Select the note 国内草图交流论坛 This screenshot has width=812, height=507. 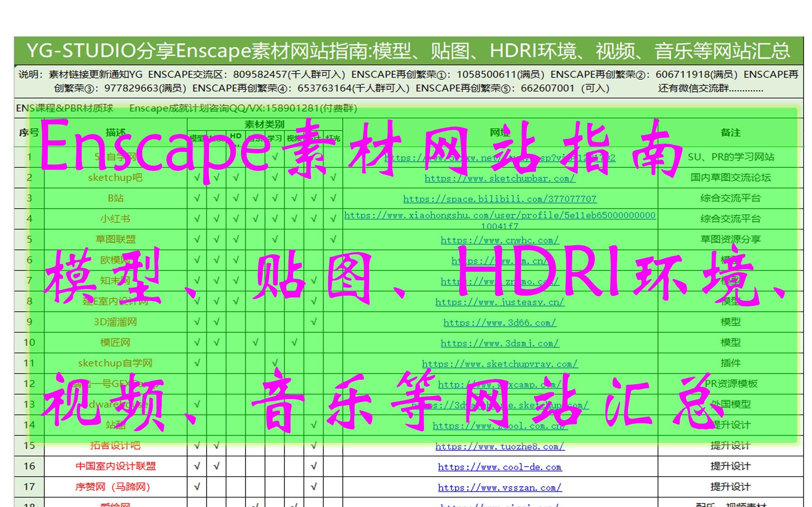coord(730,178)
